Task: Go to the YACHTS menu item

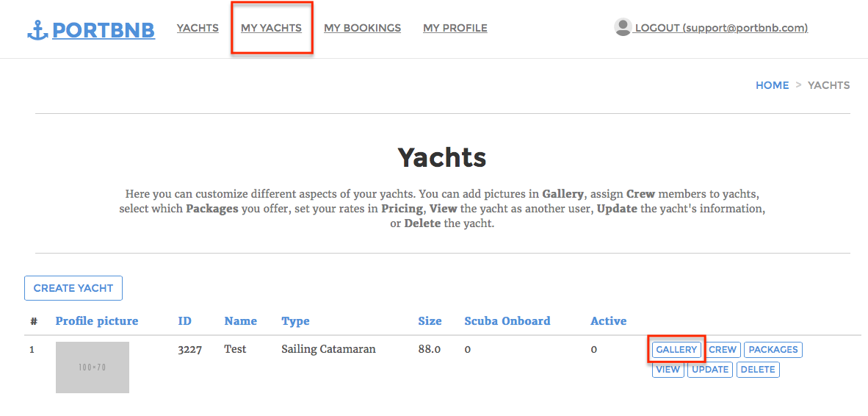Action: (198, 28)
